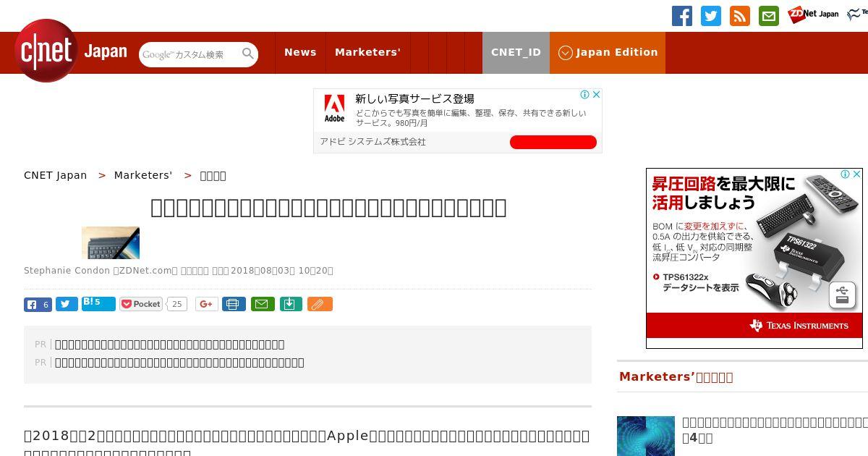Click the green email share icon
The image size is (868, 456).
click(263, 304)
